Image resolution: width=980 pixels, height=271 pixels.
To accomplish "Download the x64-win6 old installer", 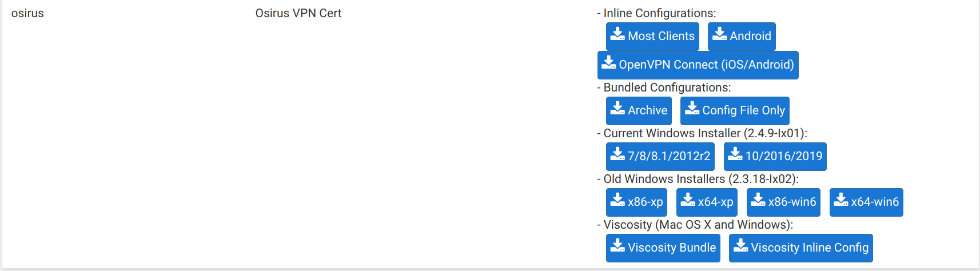I will [866, 202].
